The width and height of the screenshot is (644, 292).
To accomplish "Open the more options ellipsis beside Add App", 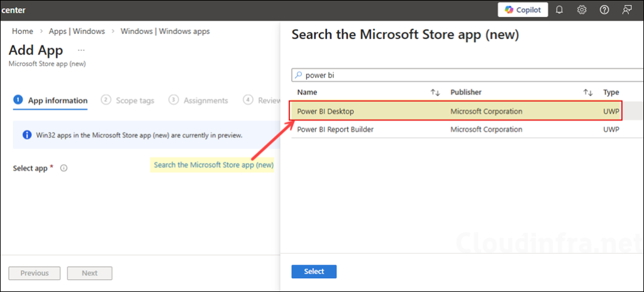I will click(x=81, y=50).
